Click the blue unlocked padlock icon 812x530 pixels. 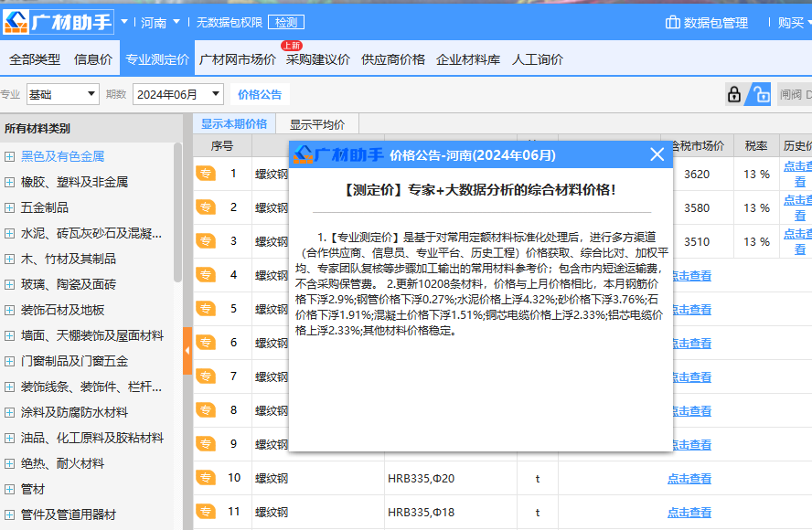[x=760, y=94]
